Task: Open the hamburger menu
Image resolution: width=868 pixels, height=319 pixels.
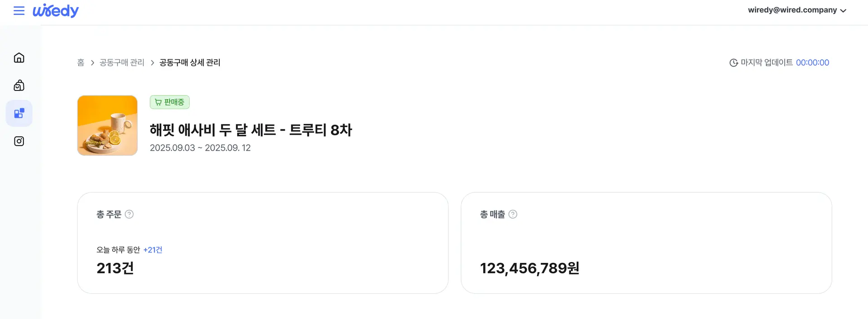Action: pos(19,10)
